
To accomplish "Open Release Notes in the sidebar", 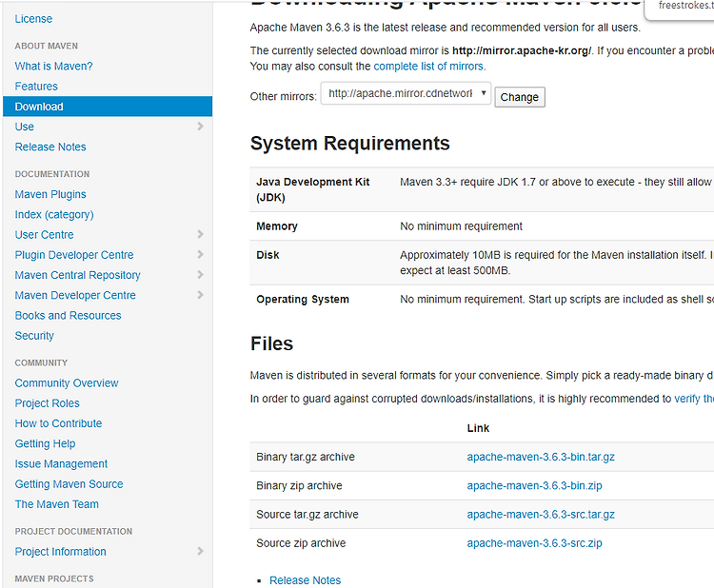I will pos(50,147).
